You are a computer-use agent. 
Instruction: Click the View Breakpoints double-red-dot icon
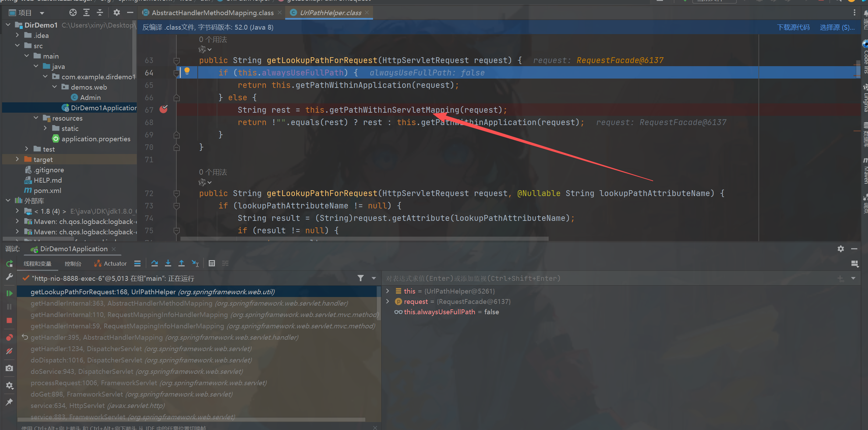click(x=9, y=337)
